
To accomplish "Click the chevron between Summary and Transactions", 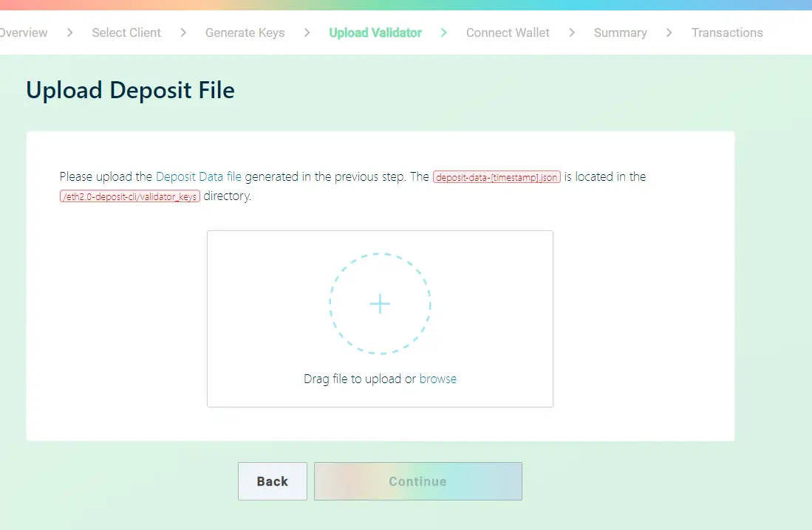I will [669, 32].
